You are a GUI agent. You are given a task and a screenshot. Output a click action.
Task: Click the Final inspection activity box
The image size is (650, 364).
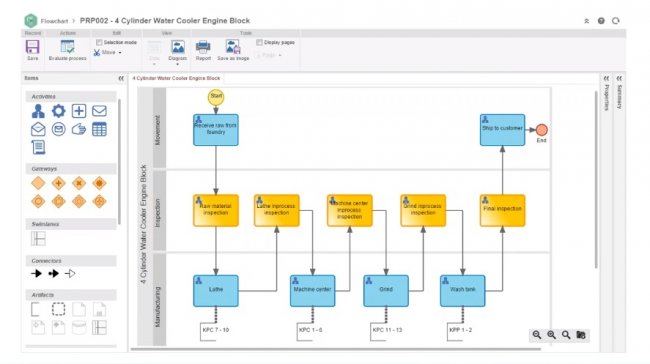click(502, 211)
